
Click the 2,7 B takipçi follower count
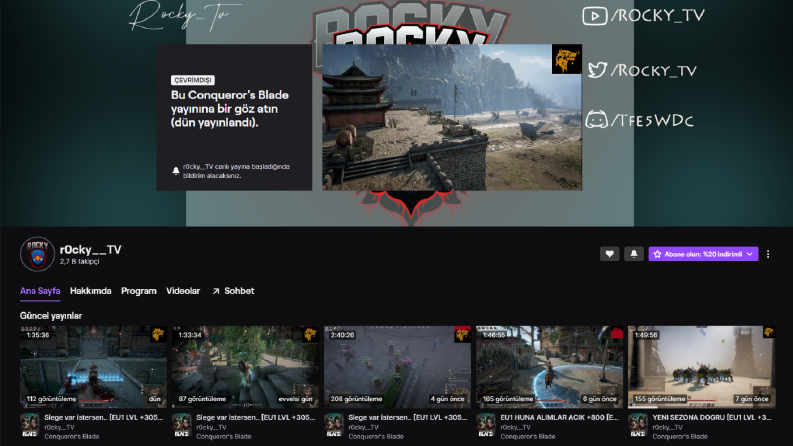[79, 261]
